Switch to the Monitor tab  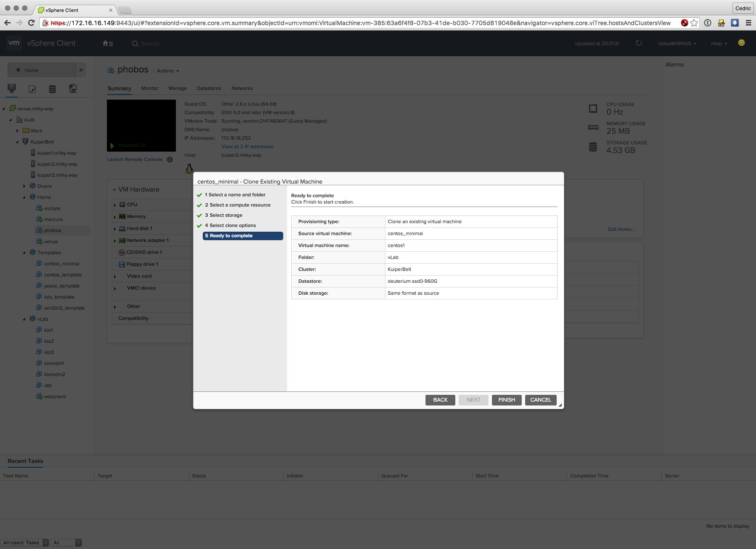(x=149, y=88)
